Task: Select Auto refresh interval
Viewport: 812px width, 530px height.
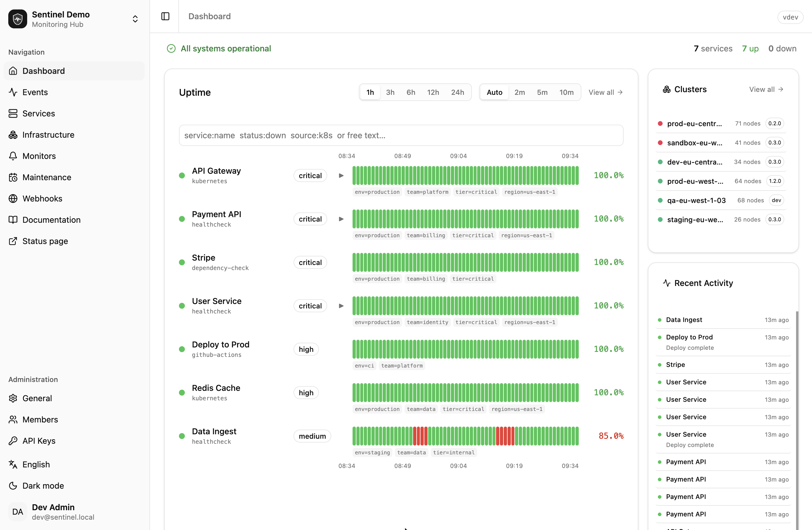Action: 494,92
